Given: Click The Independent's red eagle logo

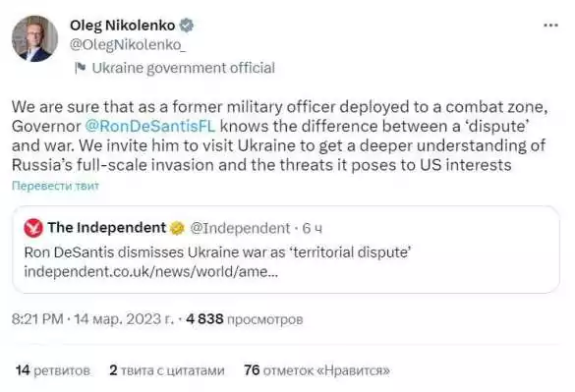Looking at the screenshot, I should coord(33,228).
